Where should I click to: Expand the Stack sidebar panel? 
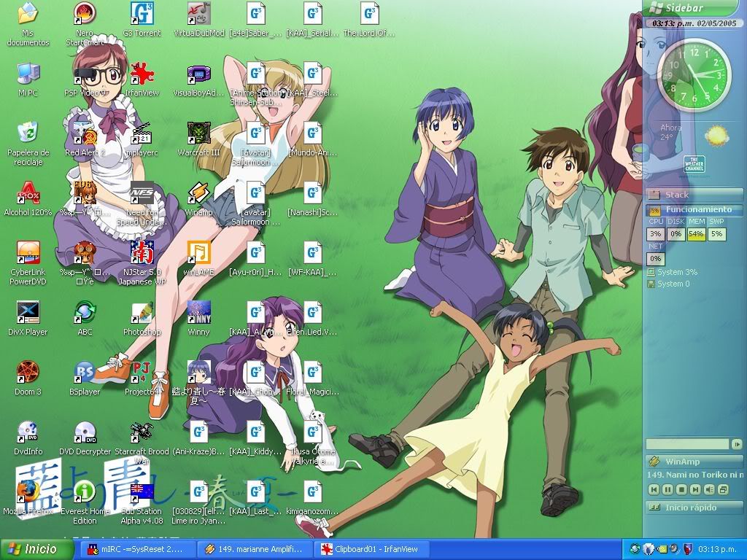click(694, 194)
